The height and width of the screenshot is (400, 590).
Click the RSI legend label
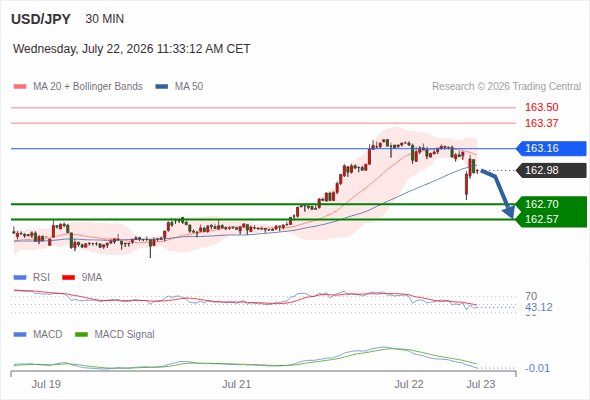tap(41, 278)
